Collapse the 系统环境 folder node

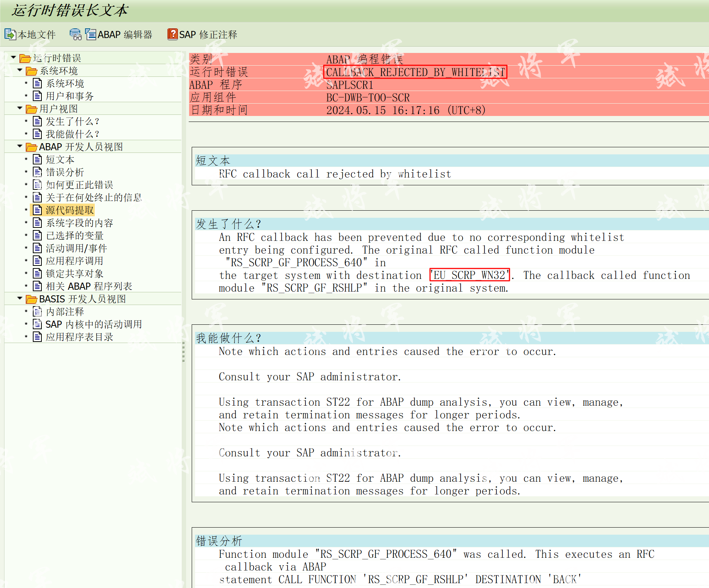(20, 70)
